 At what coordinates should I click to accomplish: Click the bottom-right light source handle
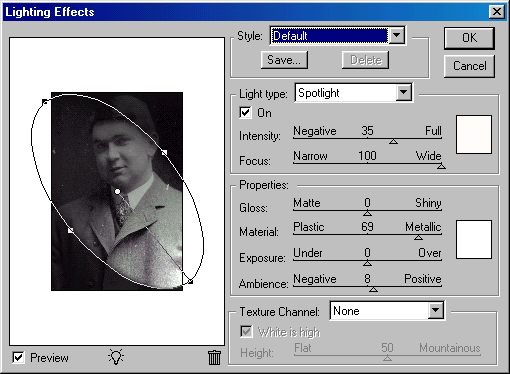(190, 282)
